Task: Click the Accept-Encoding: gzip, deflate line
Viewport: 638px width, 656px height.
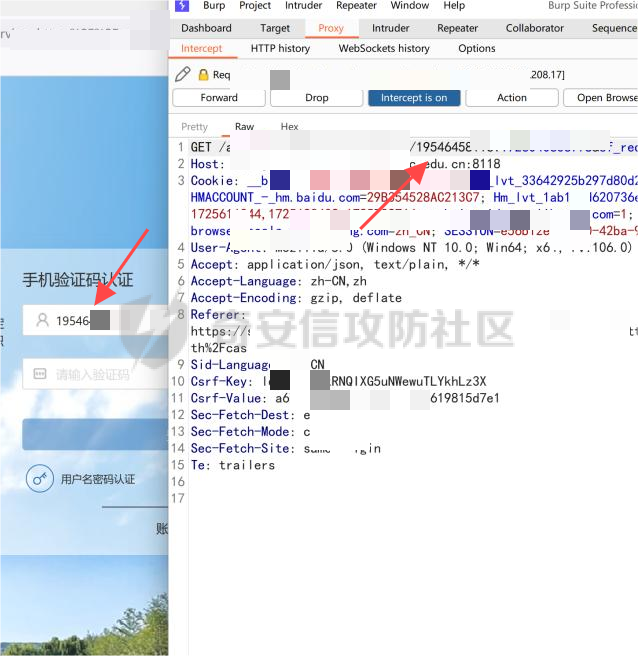Action: pos(296,298)
